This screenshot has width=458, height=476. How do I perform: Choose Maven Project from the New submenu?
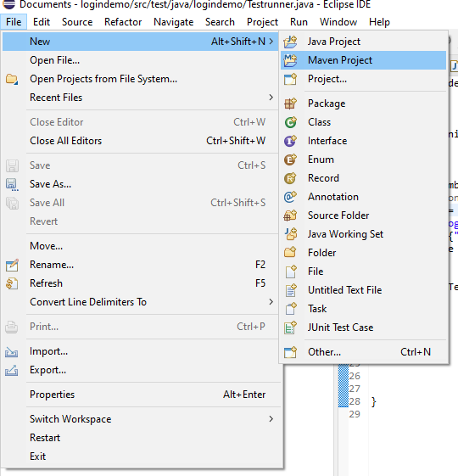click(x=363, y=60)
